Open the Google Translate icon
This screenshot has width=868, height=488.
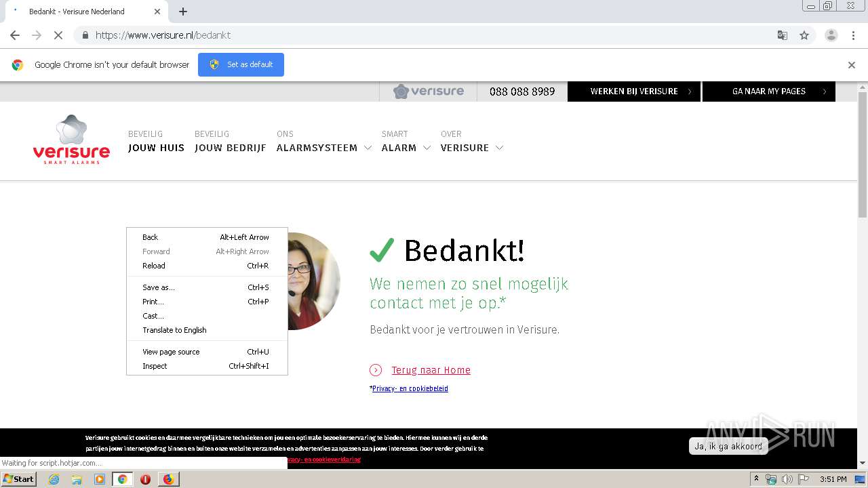click(x=783, y=35)
